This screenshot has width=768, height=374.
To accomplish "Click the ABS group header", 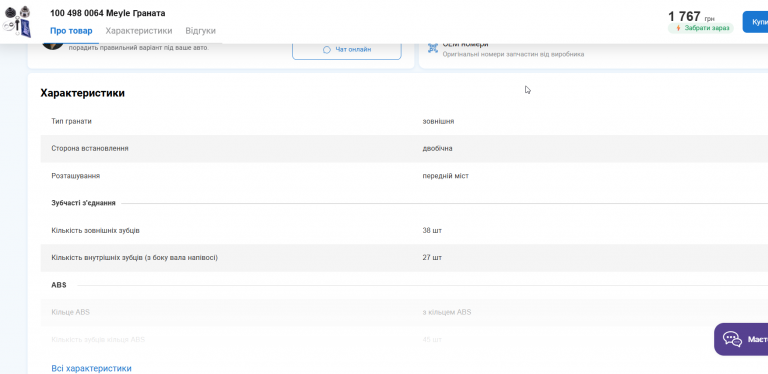I will pos(59,285).
